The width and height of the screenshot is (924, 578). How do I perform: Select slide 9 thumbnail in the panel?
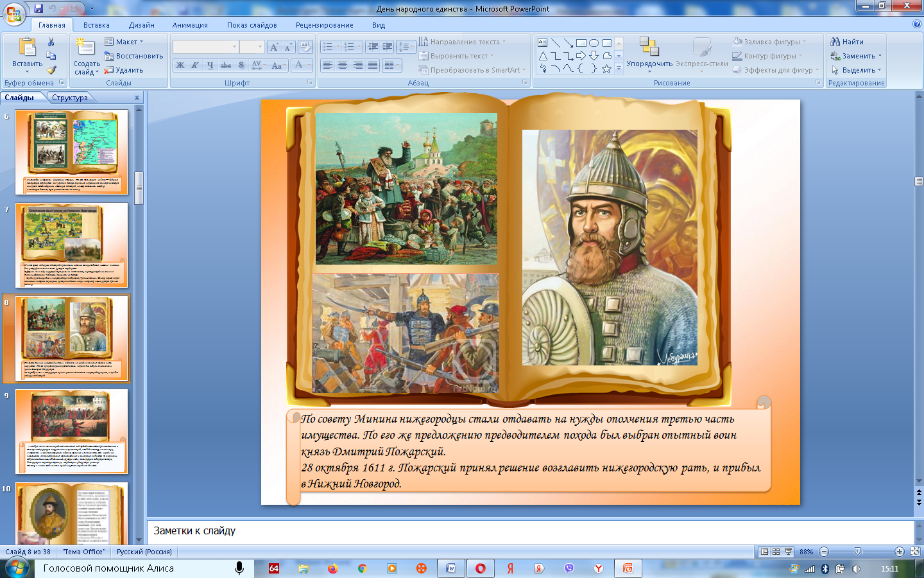coord(72,431)
